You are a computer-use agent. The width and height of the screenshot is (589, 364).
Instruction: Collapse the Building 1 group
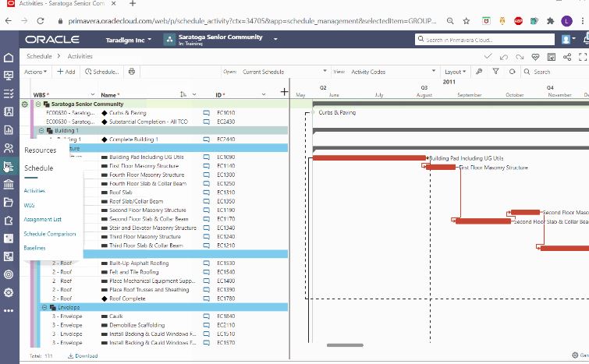click(41, 131)
